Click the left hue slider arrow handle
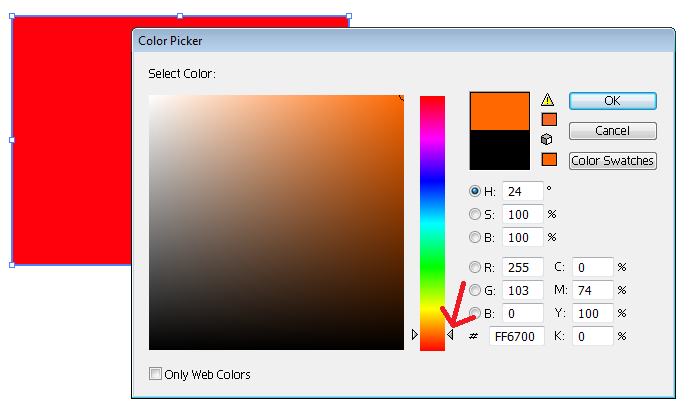This screenshot has width=676, height=399. 414,334
